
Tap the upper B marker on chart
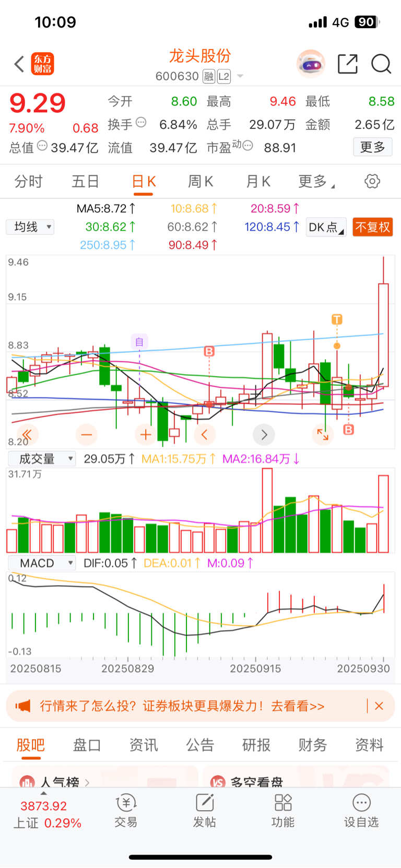209,351
